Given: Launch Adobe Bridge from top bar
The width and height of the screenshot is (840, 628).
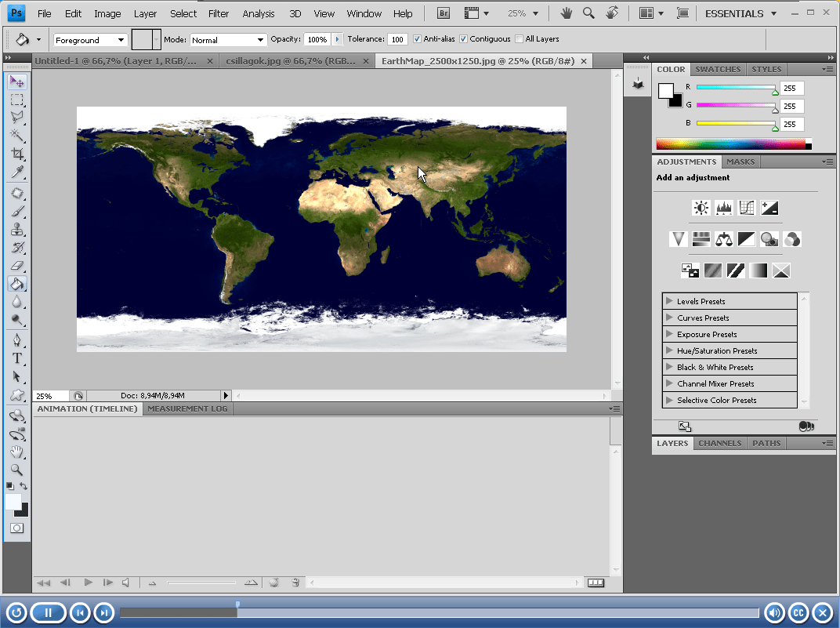Looking at the screenshot, I should point(443,13).
